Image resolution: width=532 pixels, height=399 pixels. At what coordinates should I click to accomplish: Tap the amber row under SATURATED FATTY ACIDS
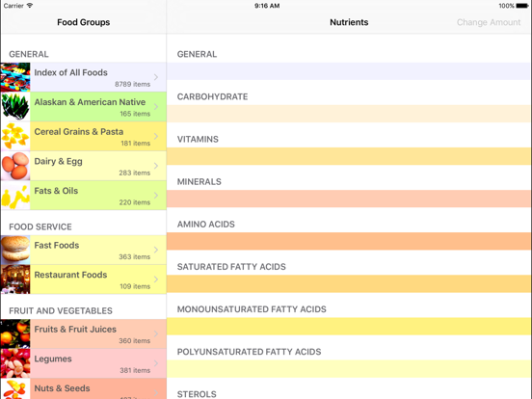[x=348, y=284]
